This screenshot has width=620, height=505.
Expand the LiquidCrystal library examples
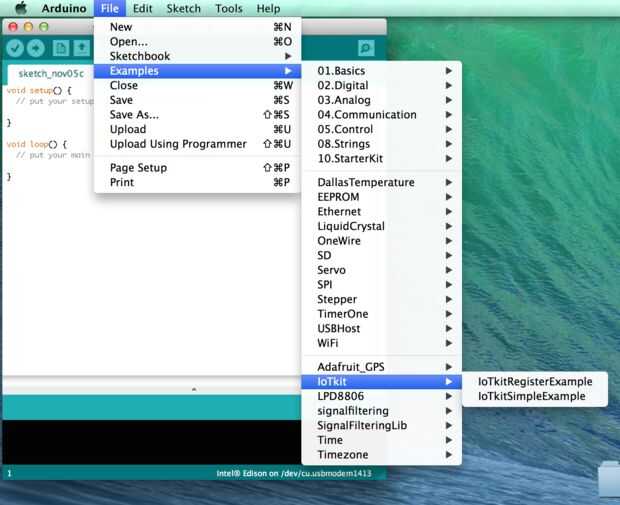click(x=382, y=226)
